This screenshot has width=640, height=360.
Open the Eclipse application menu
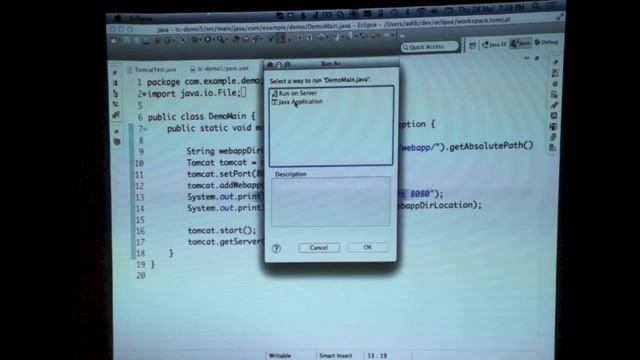(141, 19)
